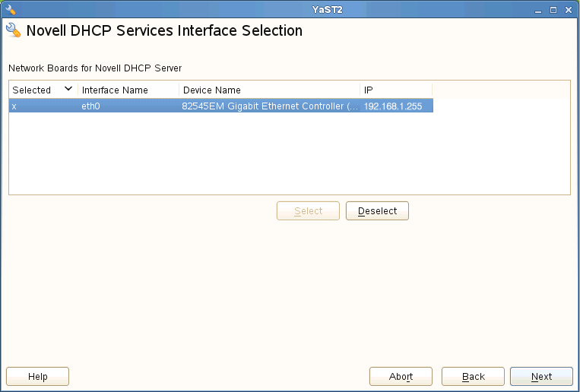Click the greyed-out Select button
580x392 pixels.
pos(309,211)
